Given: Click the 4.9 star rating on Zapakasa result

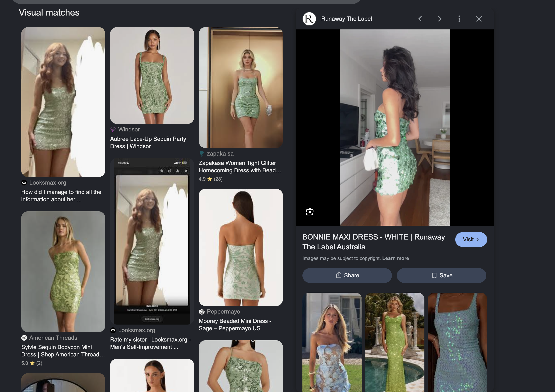Looking at the screenshot, I should click(x=210, y=179).
